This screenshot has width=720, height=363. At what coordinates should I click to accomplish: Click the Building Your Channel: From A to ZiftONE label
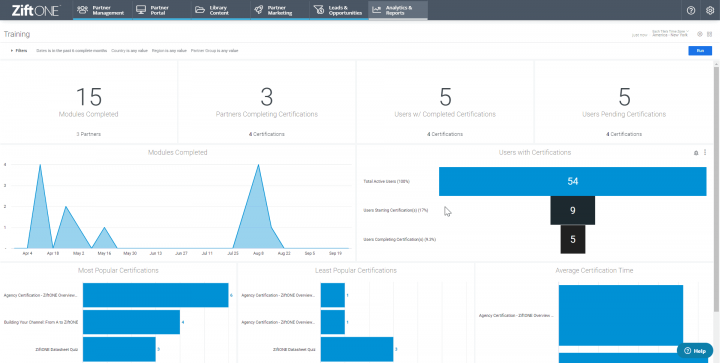(x=41, y=322)
